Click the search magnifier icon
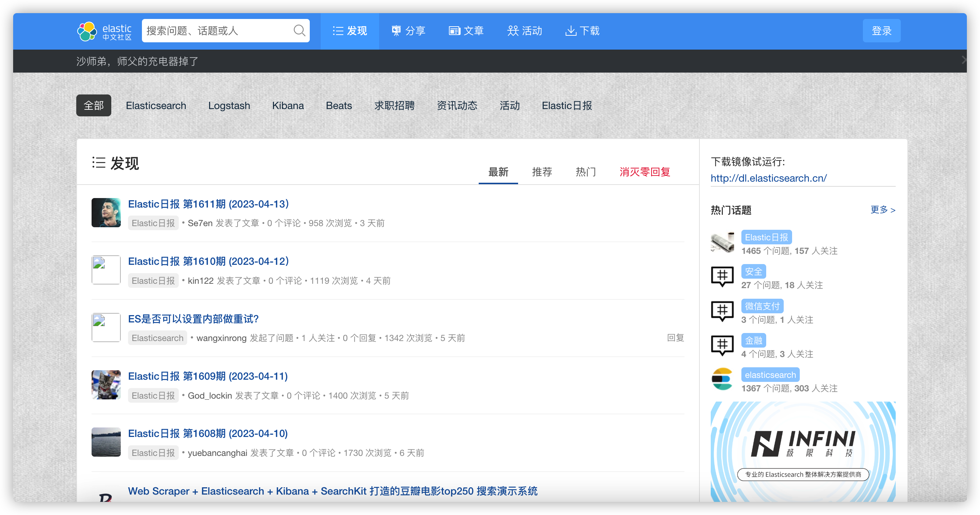The image size is (980, 515). click(x=300, y=30)
